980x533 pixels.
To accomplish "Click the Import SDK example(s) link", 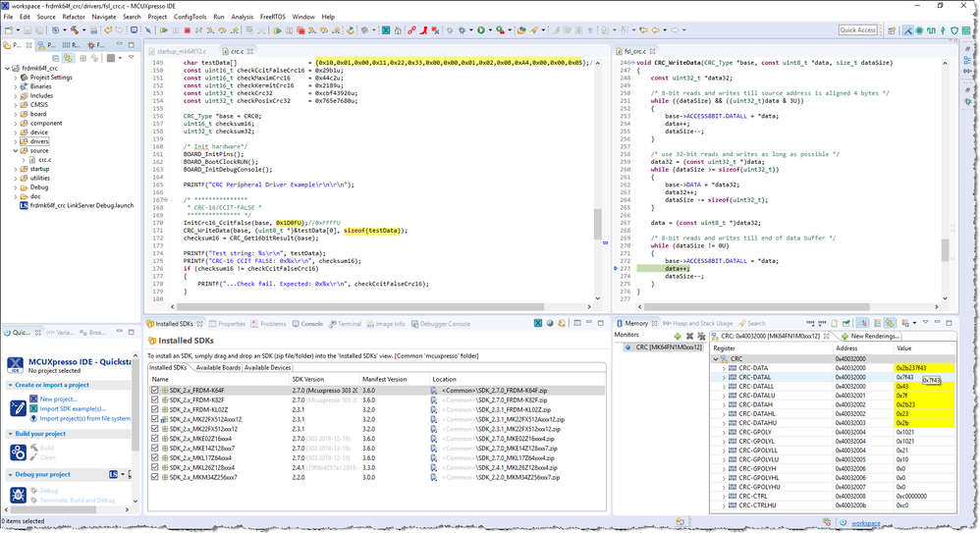I will tap(73, 408).
